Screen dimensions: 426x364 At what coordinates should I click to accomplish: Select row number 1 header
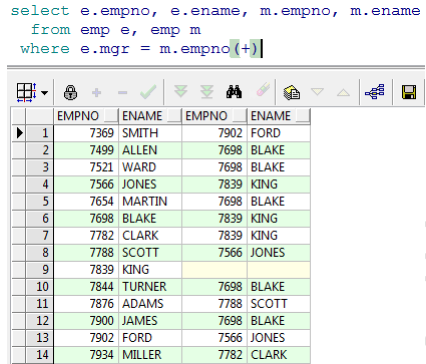[x=39, y=133]
